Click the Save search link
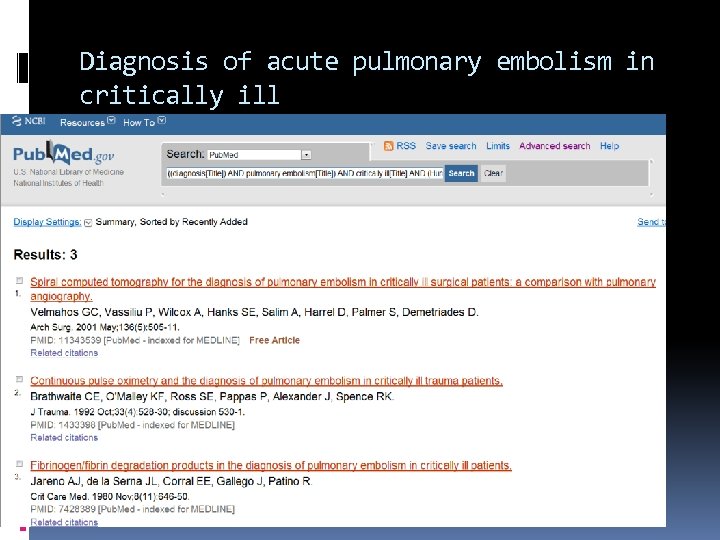 point(451,146)
